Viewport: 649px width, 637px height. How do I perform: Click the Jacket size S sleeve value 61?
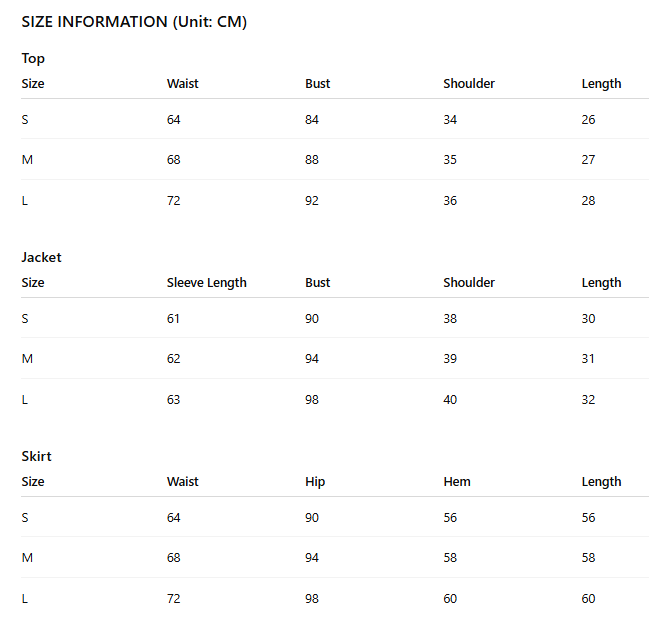tap(173, 319)
